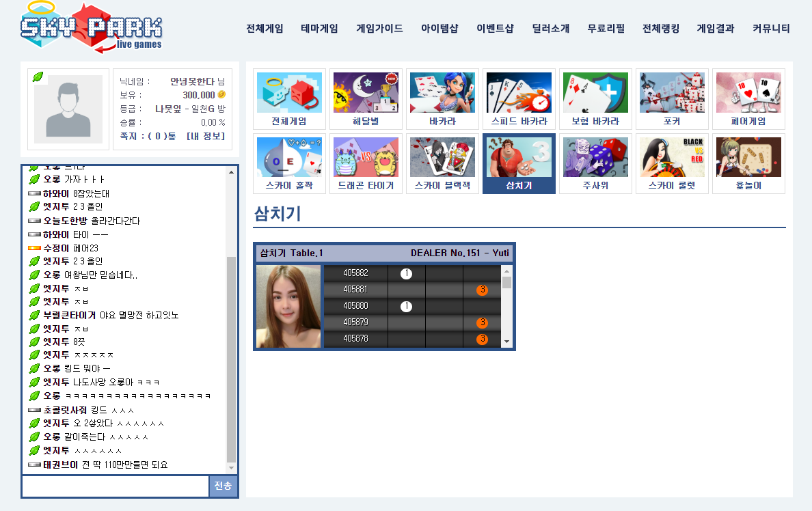Open the 게임가이드 menu
Image resolution: width=812 pixels, height=511 pixels.
(379, 29)
